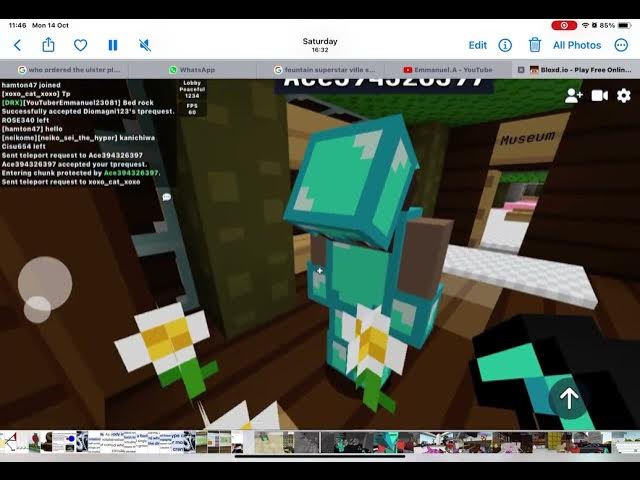Image resolution: width=640 pixels, height=480 pixels.
Task: Pause the video playback
Action: click(x=112, y=45)
